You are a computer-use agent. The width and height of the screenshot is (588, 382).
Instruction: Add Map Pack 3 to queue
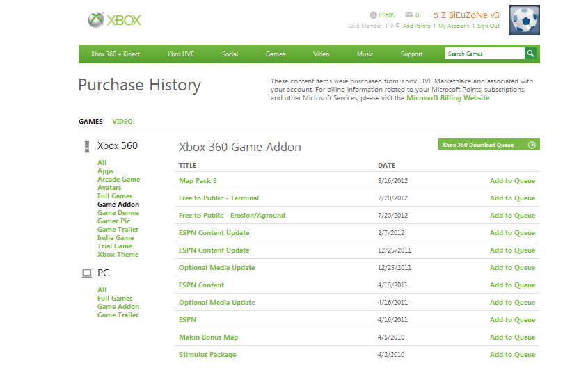512,181
